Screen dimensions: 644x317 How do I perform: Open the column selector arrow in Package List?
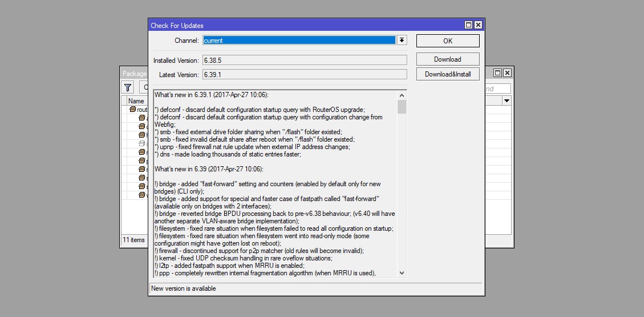(507, 101)
